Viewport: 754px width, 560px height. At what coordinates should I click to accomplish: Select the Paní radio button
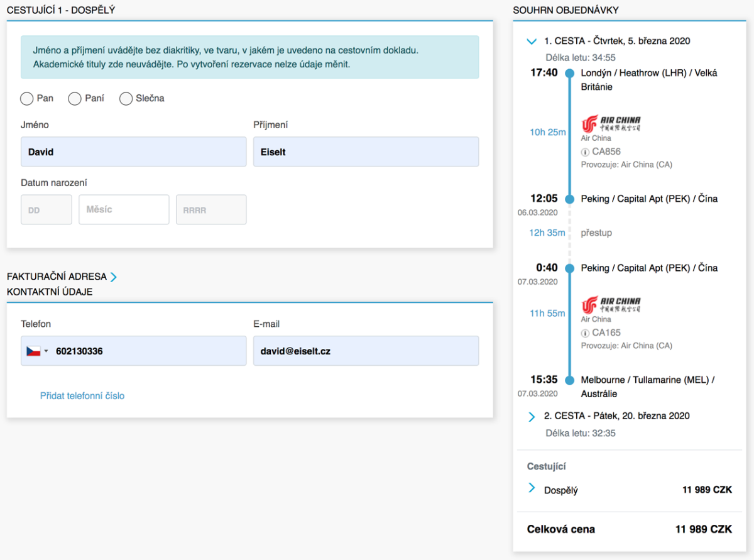pos(75,99)
